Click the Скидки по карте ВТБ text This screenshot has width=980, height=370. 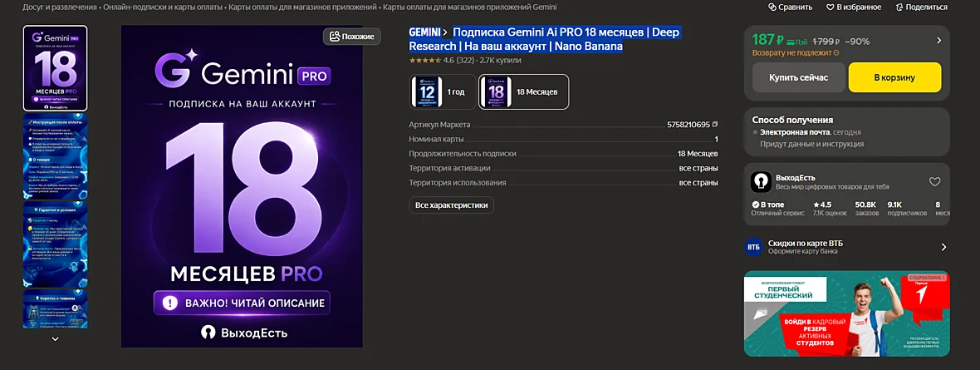point(806,244)
